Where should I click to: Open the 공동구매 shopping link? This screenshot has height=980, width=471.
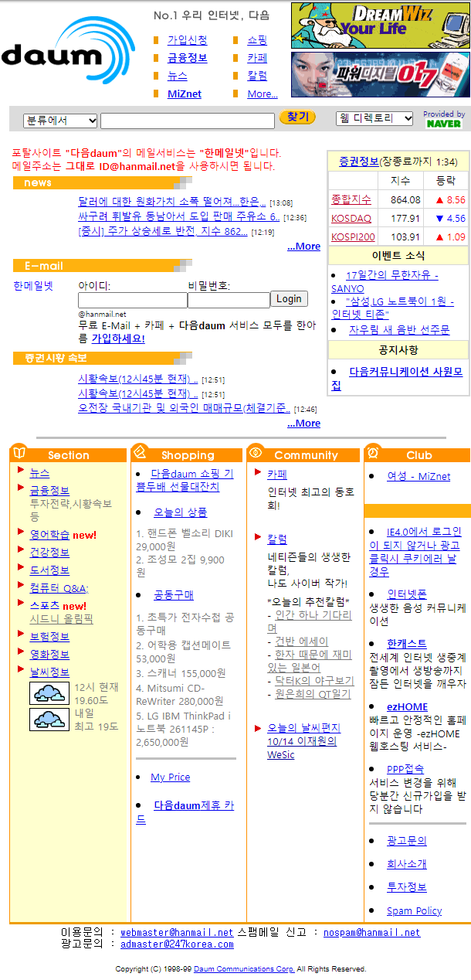coord(174,595)
